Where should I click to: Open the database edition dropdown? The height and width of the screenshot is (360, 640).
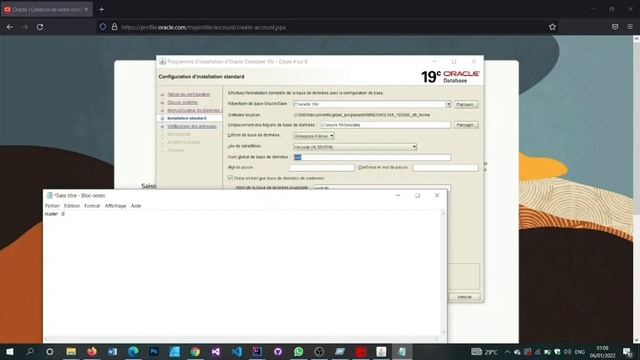point(313,136)
